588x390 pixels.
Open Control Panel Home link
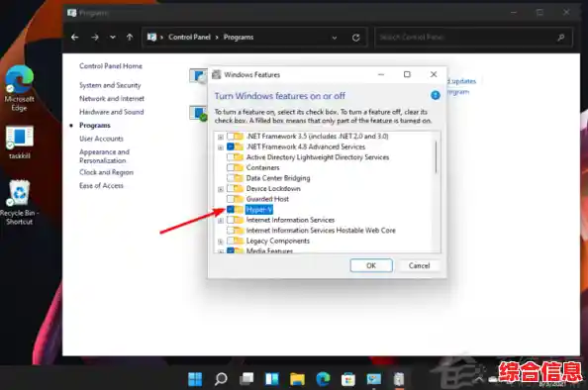point(111,66)
